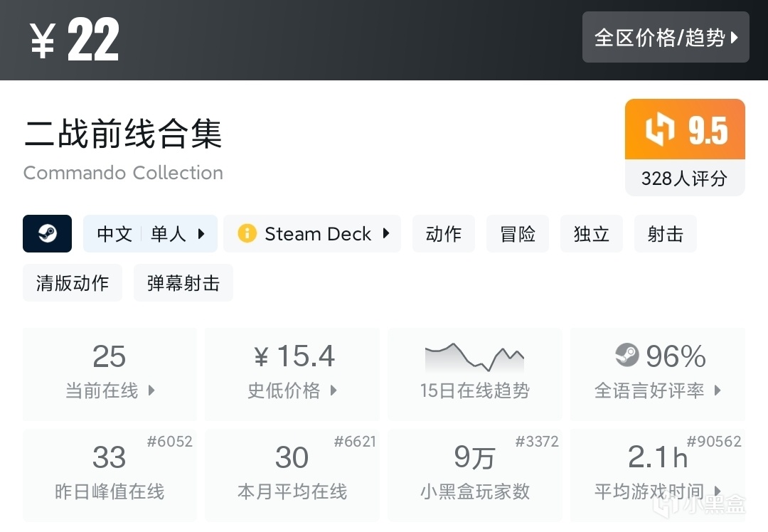The width and height of the screenshot is (768, 532).
Task: Open the 328人评分 rating count
Action: pos(684,179)
